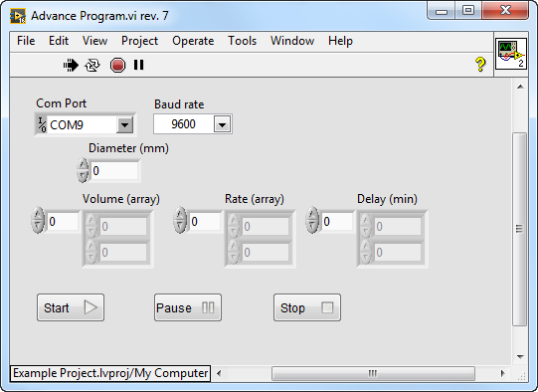Viewport: 538px width, 392px height.
Task: Click the Volume array index field
Action: tap(63, 222)
